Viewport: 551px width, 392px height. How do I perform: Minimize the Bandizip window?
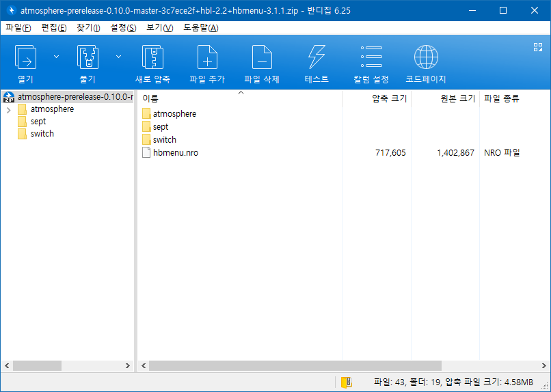(472, 10)
